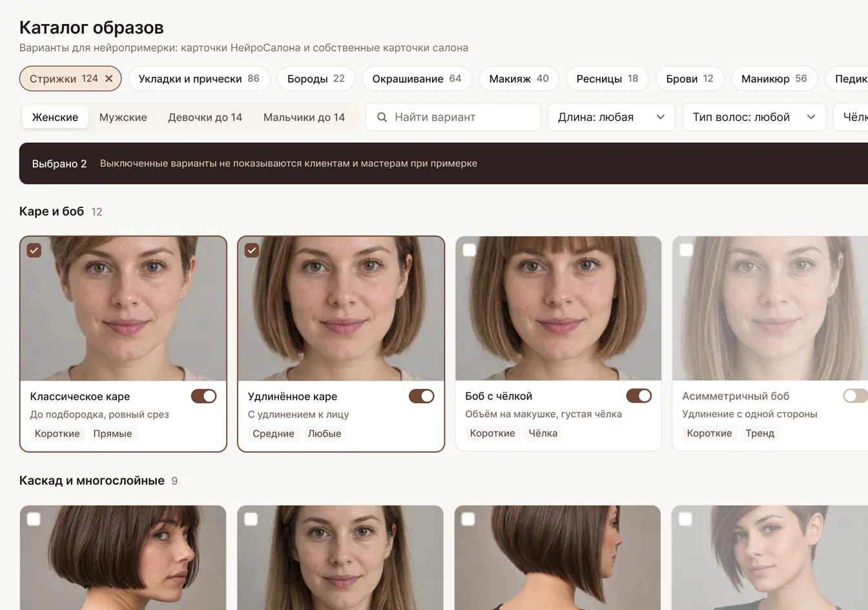Open the Классическое каре photo
Image resolution: width=868 pixels, height=610 pixels.
(x=123, y=309)
